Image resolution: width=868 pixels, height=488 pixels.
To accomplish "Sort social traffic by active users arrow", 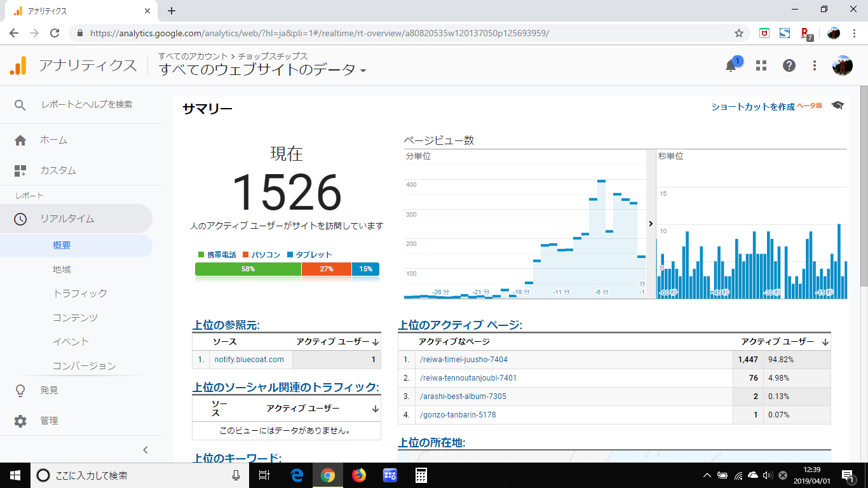I will pyautogui.click(x=376, y=409).
